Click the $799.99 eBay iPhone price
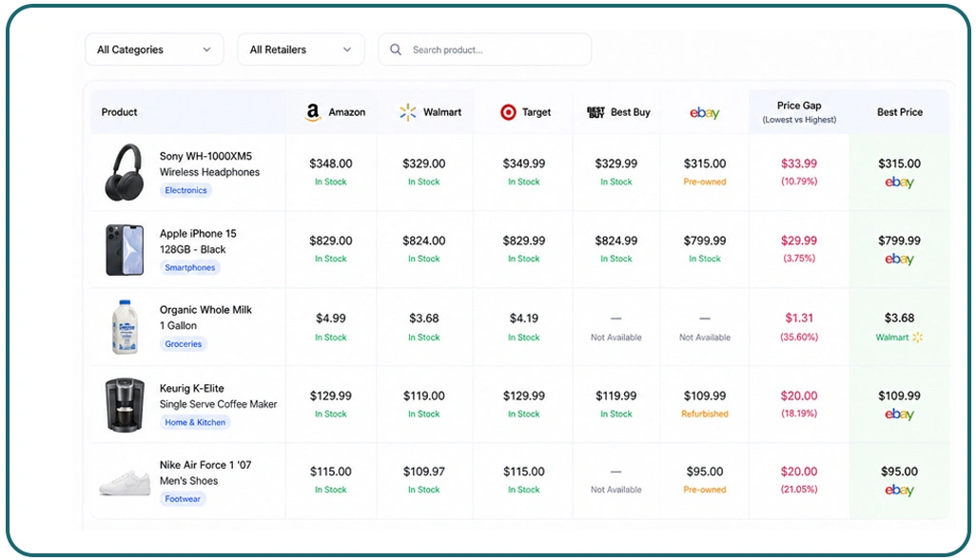Image resolution: width=976 pixels, height=560 pixels. point(705,241)
